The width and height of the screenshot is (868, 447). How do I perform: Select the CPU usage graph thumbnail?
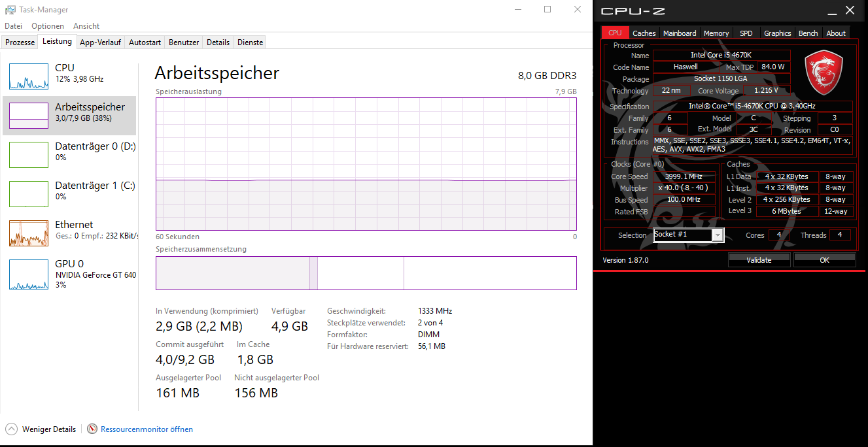(x=29, y=76)
